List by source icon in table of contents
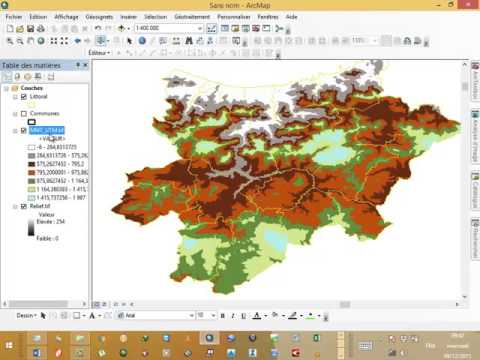480x360 pixels. coord(17,77)
